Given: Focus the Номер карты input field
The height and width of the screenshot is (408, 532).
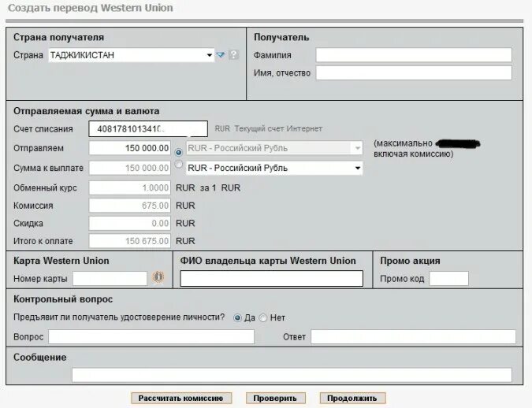Looking at the screenshot, I should point(110,279).
